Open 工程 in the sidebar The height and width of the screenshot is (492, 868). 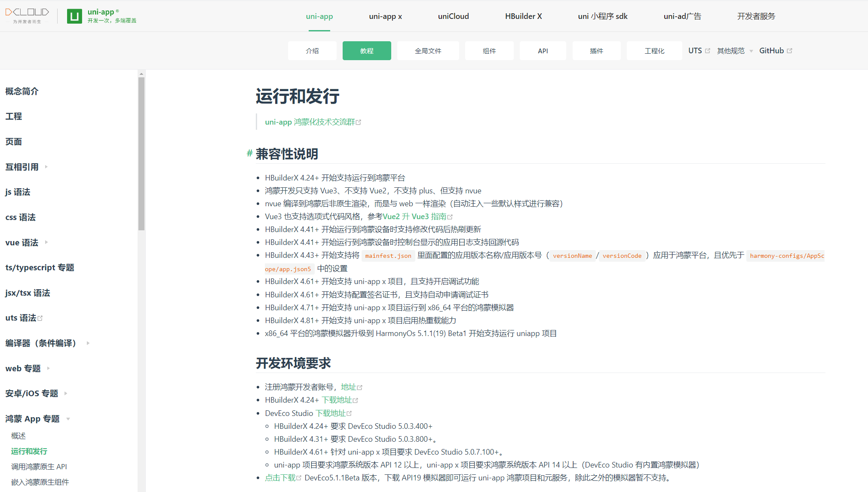14,116
